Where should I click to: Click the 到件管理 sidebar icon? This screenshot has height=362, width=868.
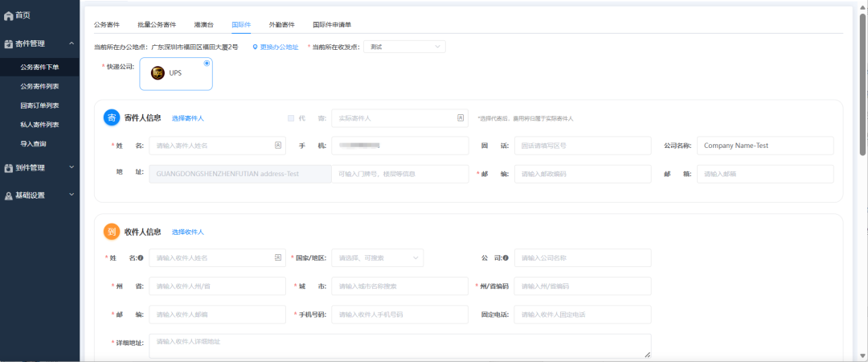pyautogui.click(x=8, y=168)
